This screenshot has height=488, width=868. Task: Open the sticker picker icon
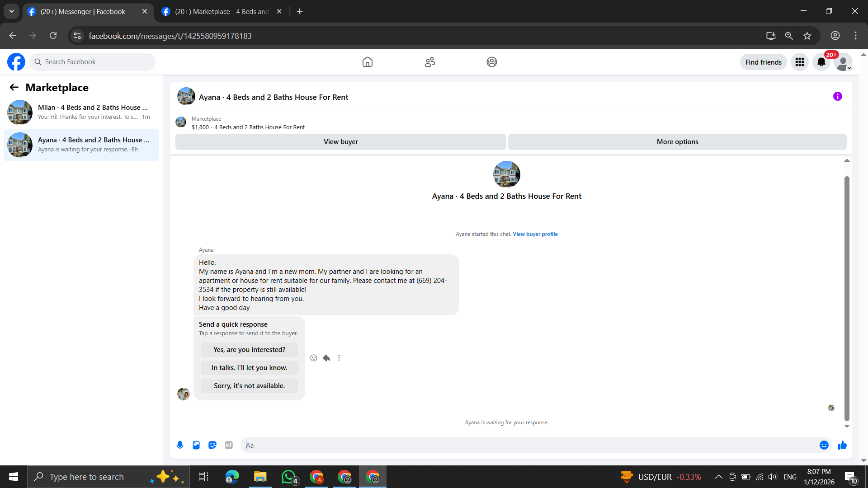[x=212, y=445]
